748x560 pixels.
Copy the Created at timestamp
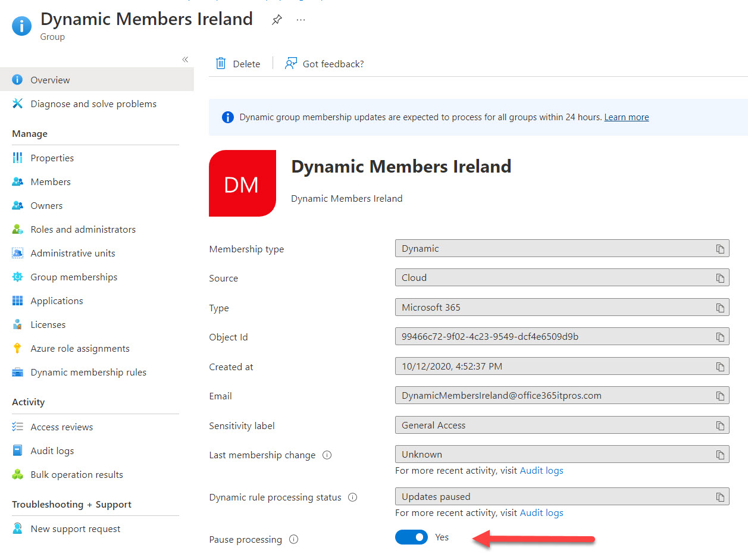[x=720, y=367]
